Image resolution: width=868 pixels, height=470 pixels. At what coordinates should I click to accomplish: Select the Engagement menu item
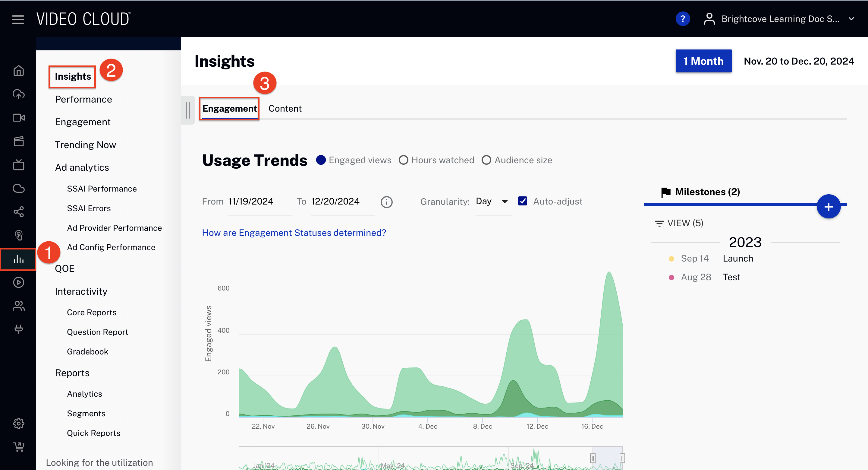(x=82, y=122)
